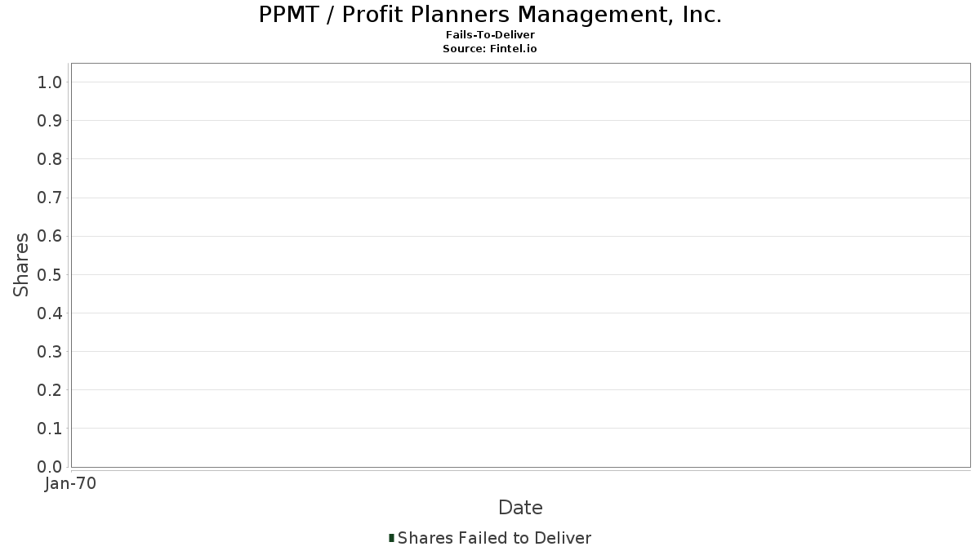Click the 0.7 y-axis tick label
Screen dimensions: 980x551
(x=50, y=198)
